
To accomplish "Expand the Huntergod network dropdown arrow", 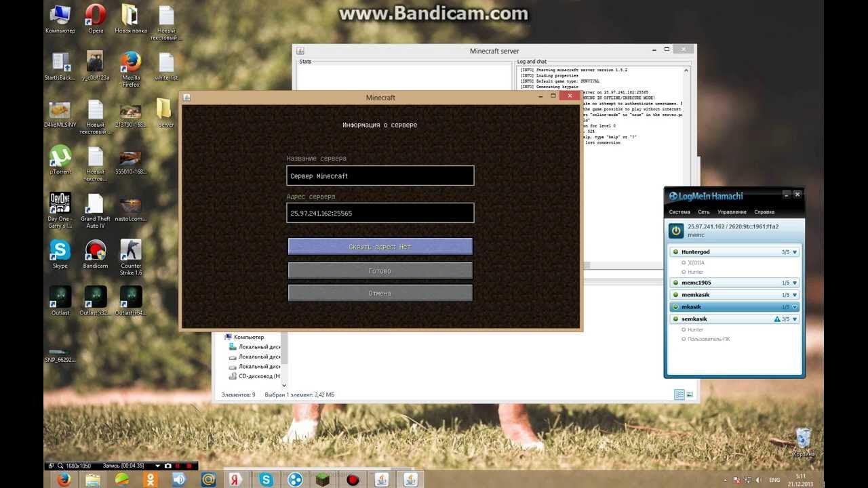I will (x=795, y=252).
